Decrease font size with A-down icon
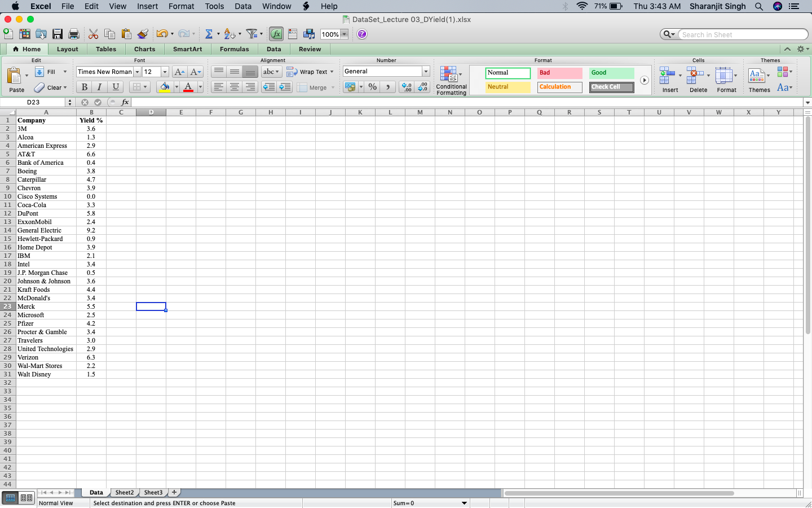This screenshot has height=508, width=812. coord(196,72)
